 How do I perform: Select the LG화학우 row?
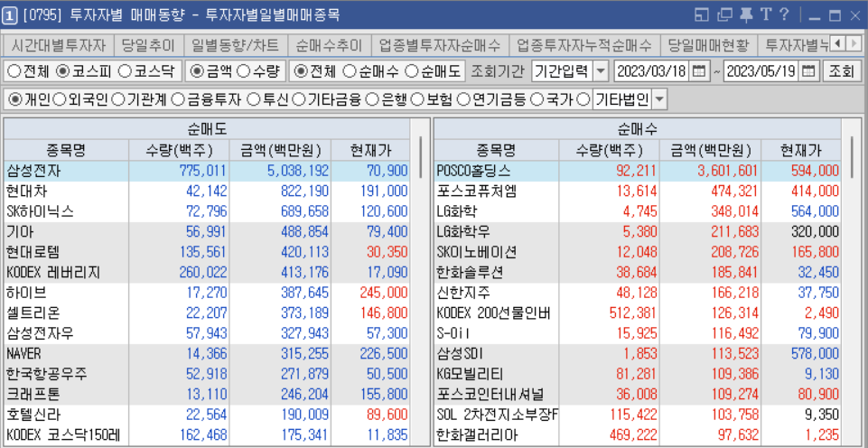coord(638,232)
